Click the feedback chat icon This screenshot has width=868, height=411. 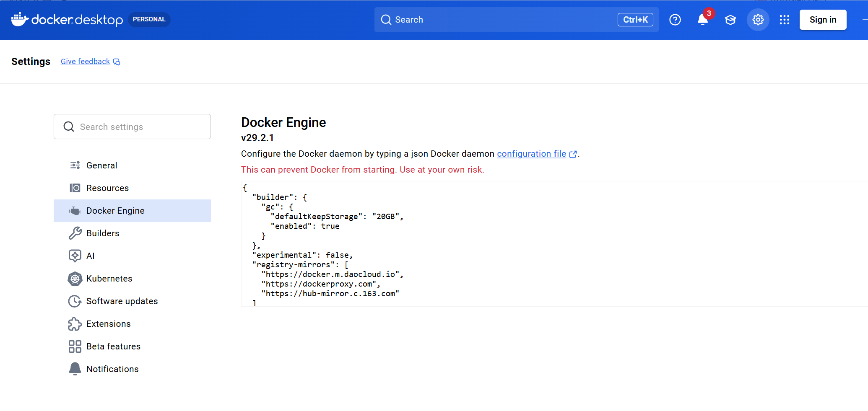(x=117, y=62)
